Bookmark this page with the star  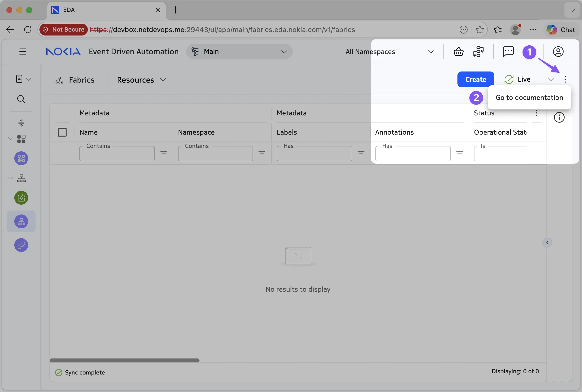(x=480, y=30)
